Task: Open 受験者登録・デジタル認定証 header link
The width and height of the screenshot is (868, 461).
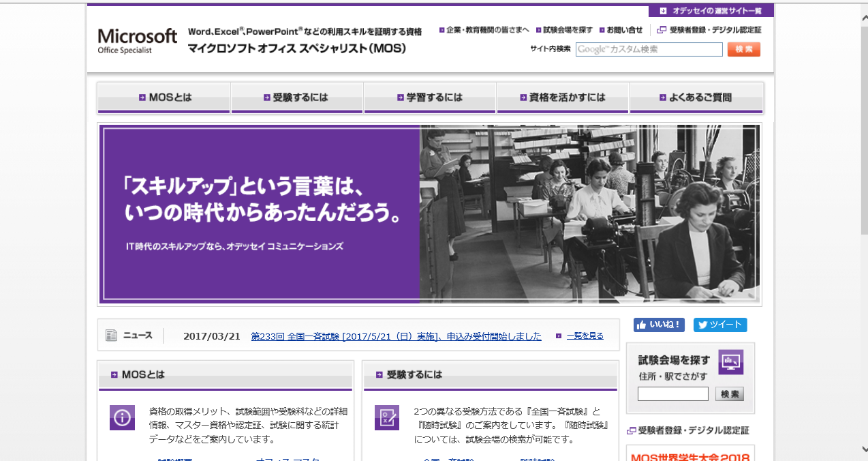Action: 709,30
